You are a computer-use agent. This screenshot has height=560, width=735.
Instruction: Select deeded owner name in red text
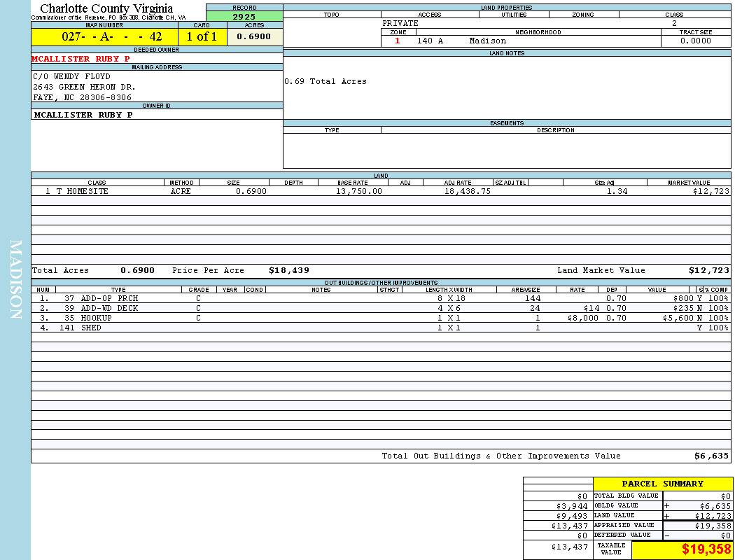click(x=80, y=59)
